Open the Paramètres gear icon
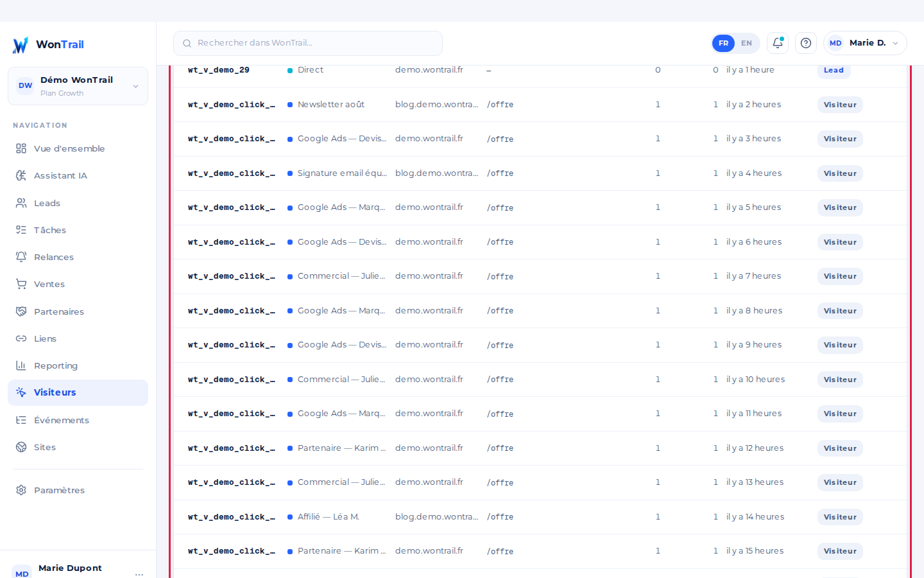The image size is (924, 578). [21, 490]
